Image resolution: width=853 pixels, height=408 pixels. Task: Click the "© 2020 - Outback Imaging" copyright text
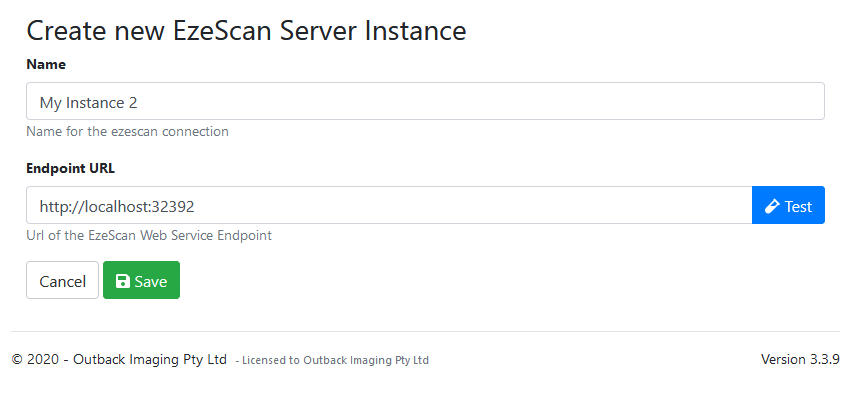pyautogui.click(x=119, y=359)
